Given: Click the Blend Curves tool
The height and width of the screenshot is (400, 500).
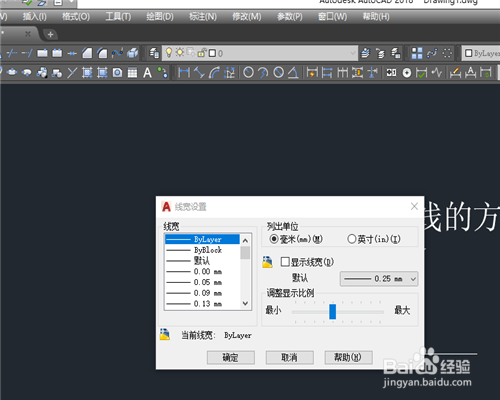Looking at the screenshot, I should point(117,53).
